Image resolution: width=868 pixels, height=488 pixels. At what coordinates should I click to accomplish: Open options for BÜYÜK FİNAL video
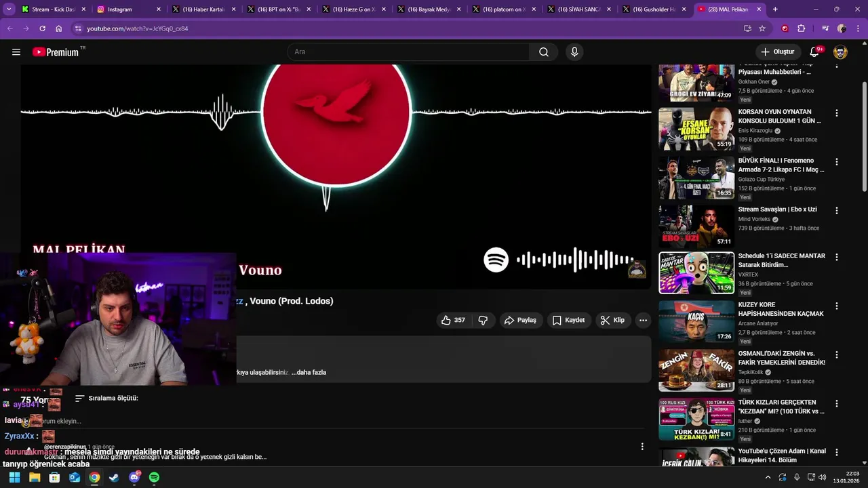[x=836, y=162]
